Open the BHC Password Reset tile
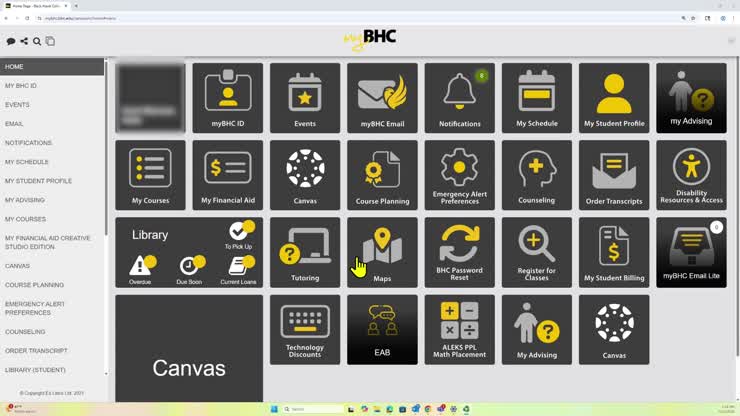 click(x=460, y=252)
